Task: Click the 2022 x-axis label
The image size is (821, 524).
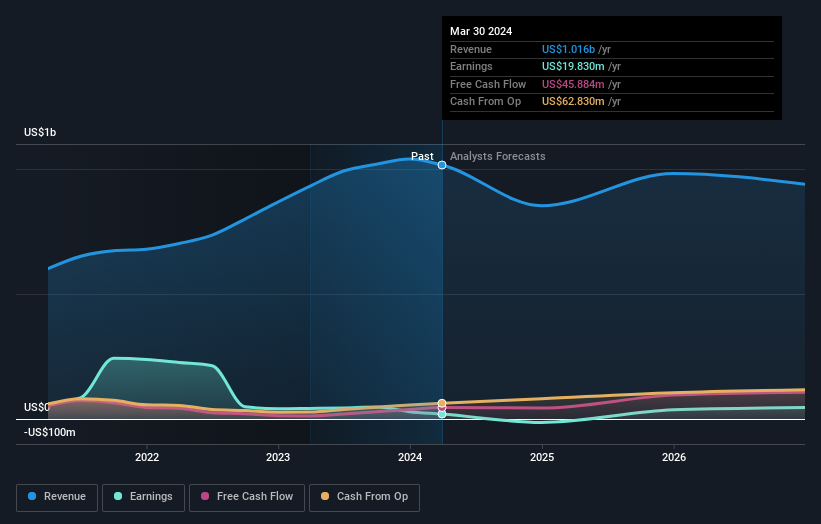Action: pos(147,457)
